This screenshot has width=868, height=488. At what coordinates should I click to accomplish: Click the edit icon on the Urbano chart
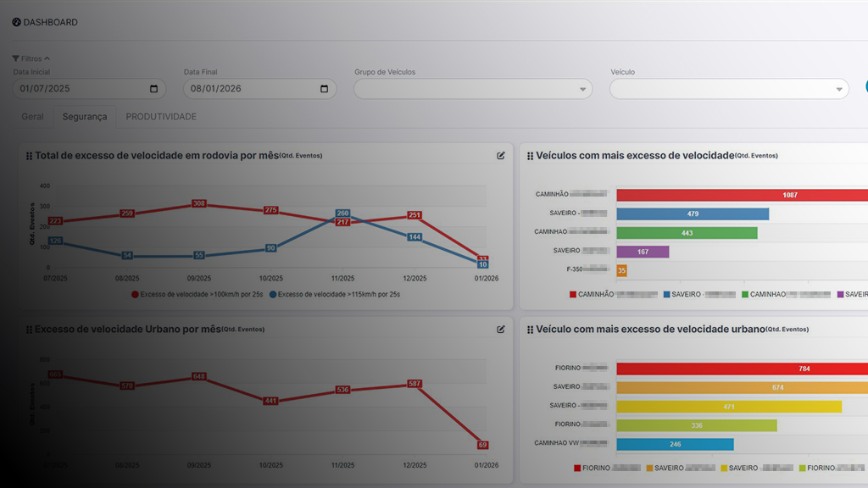501,329
